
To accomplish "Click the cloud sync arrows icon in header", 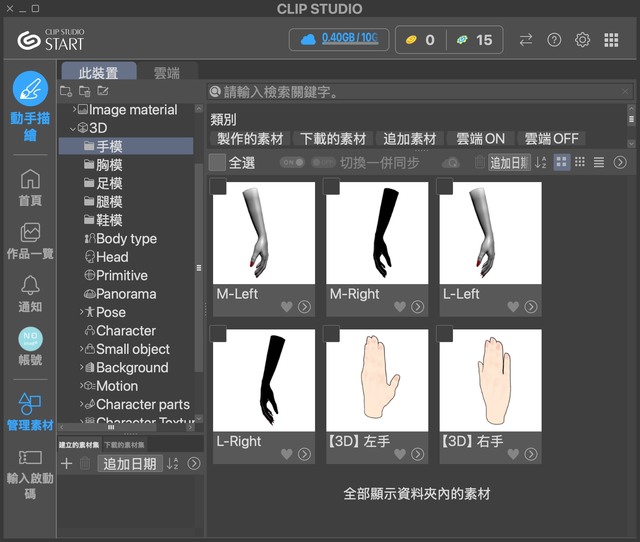I will pyautogui.click(x=526, y=40).
